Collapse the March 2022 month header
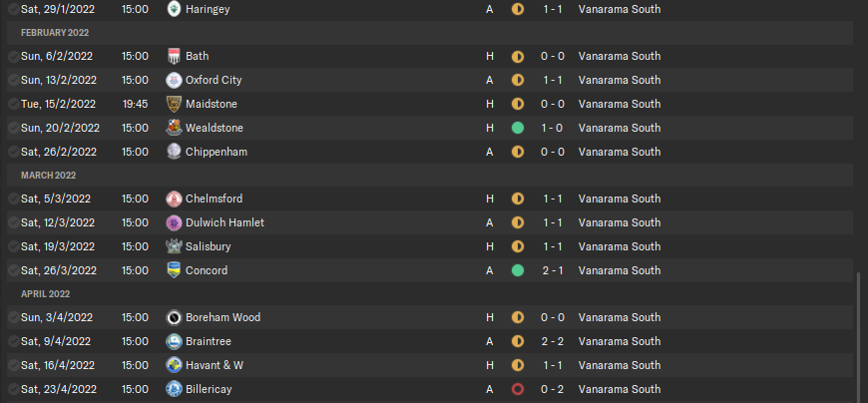This screenshot has height=403, width=868. coord(430,175)
